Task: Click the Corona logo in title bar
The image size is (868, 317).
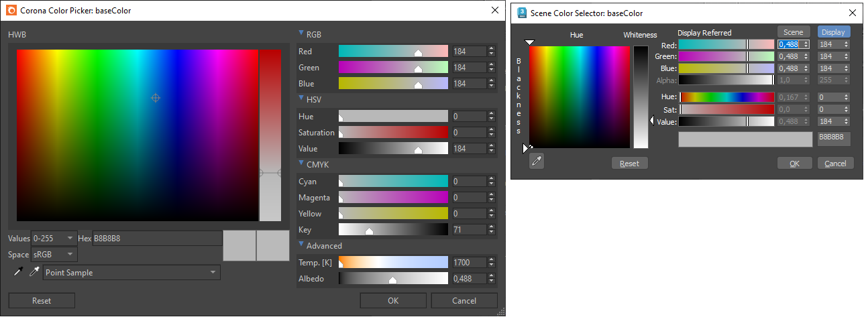Action: point(11,10)
